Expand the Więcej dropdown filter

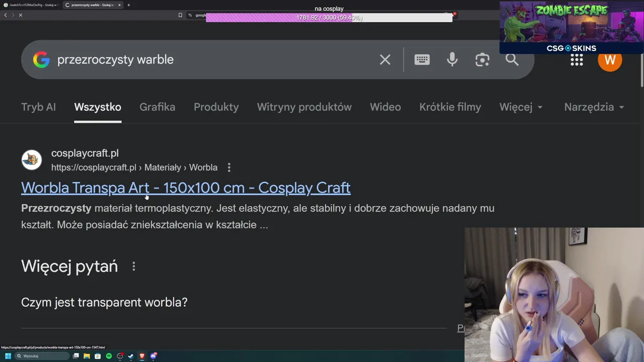coord(521,107)
